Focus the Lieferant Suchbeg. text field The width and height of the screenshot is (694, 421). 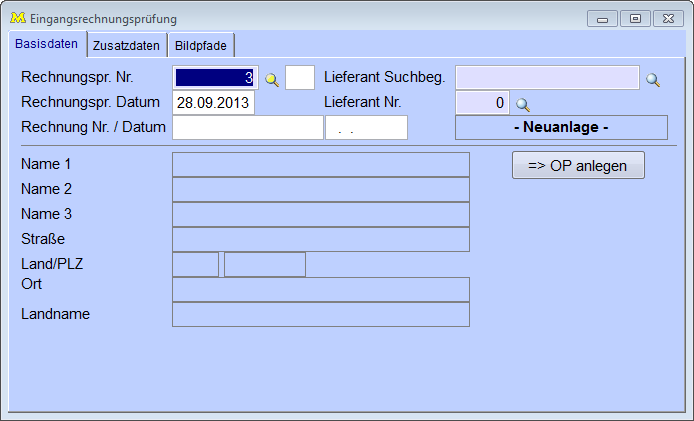tap(547, 78)
